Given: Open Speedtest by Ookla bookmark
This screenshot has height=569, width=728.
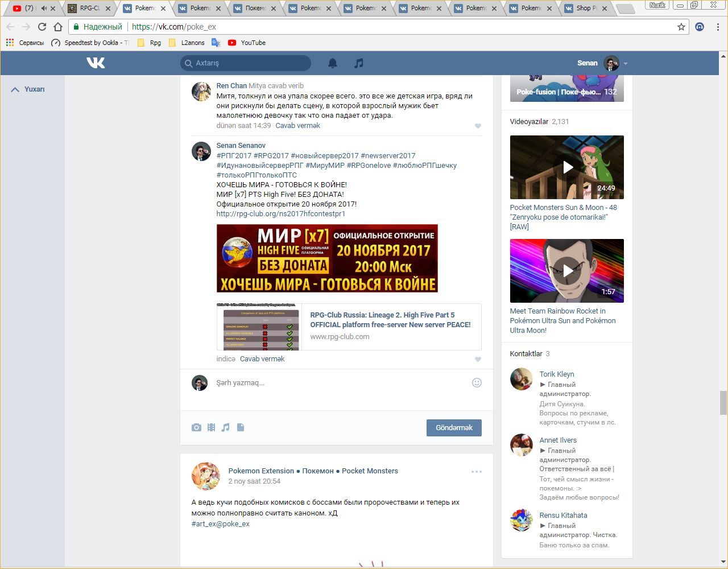Looking at the screenshot, I should [x=90, y=43].
